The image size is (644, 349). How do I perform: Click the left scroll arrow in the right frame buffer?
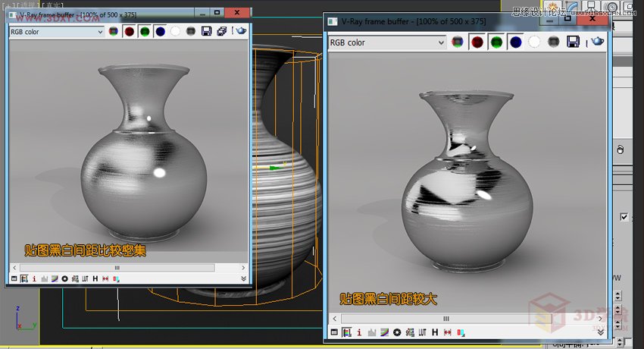(335, 319)
